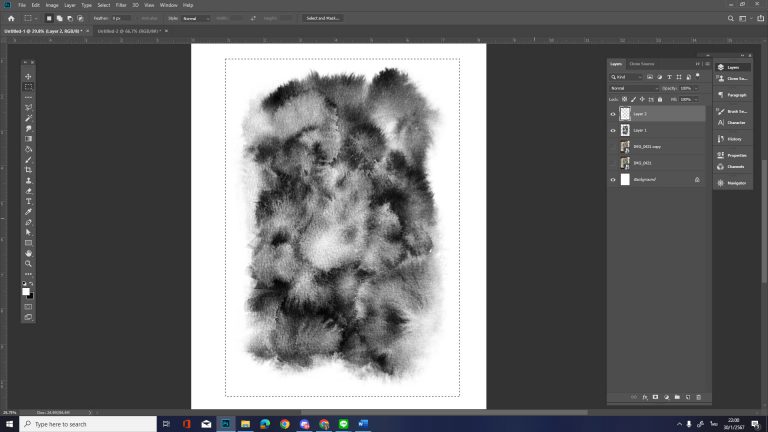Click the delete layer trash icon
The image size is (768, 432).
(x=698, y=397)
